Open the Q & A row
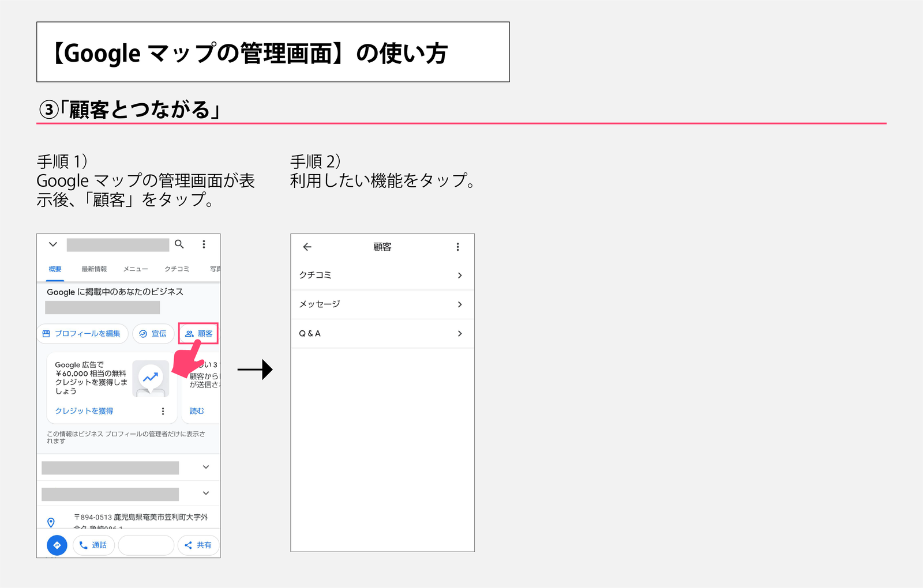The width and height of the screenshot is (923, 588). [x=382, y=334]
